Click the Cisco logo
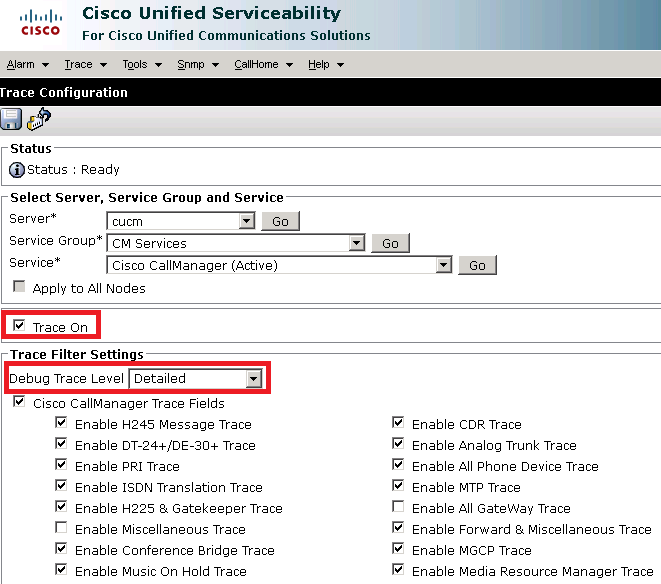Viewport: 661px width, 584px height. 40,24
